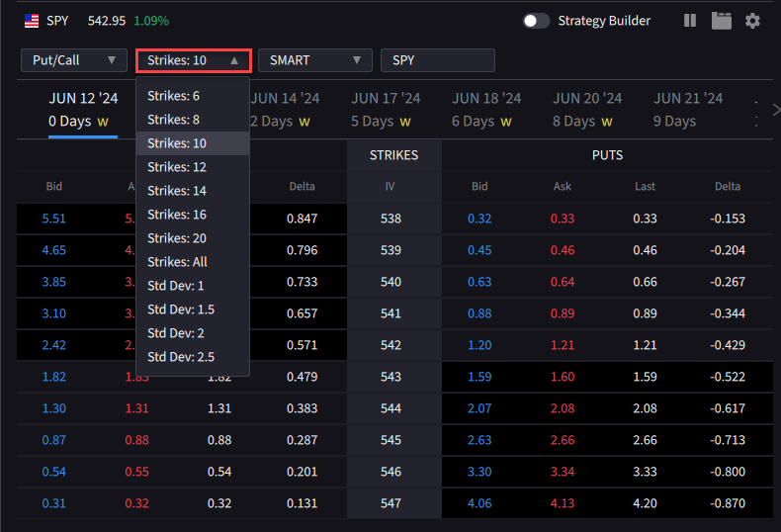Click the calls Bid column header
Image resolution: width=781 pixels, height=532 pixels.
coord(53,186)
